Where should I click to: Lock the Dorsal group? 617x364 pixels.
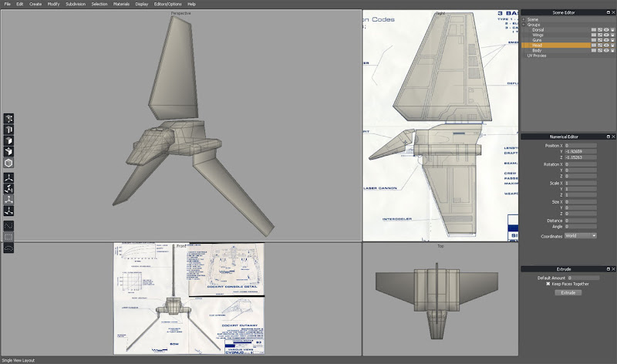612,30
